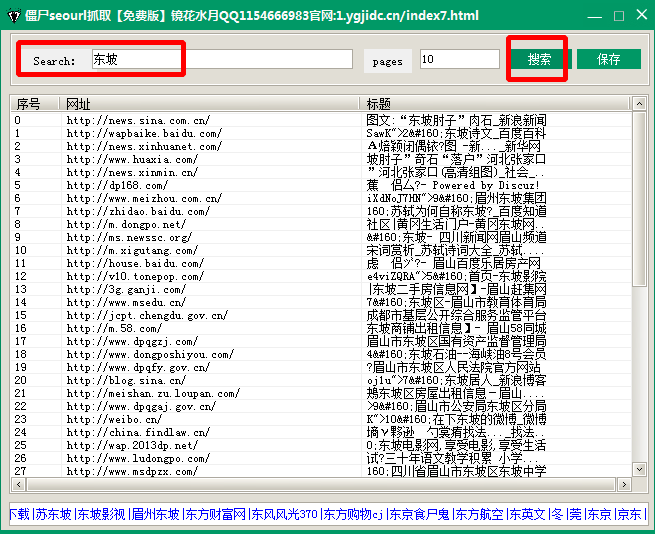655x534 pixels.
Task: Open the 东风风光370 related keyword link
Action: tap(284, 514)
